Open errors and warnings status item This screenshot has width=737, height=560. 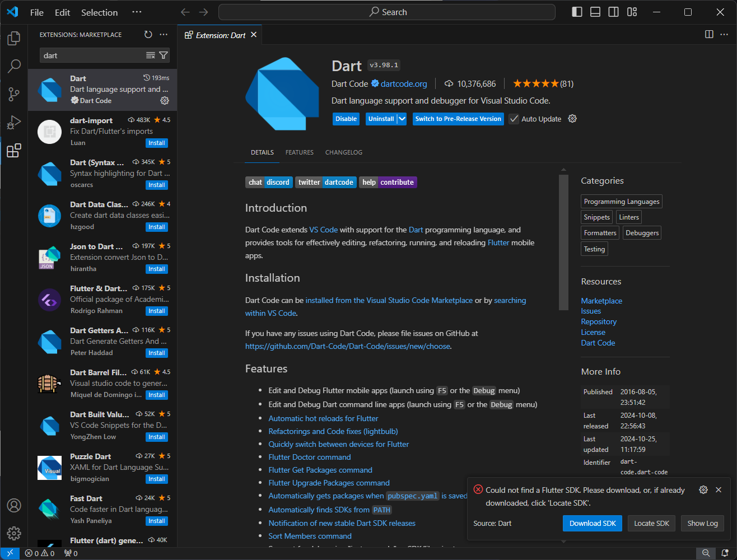point(40,553)
